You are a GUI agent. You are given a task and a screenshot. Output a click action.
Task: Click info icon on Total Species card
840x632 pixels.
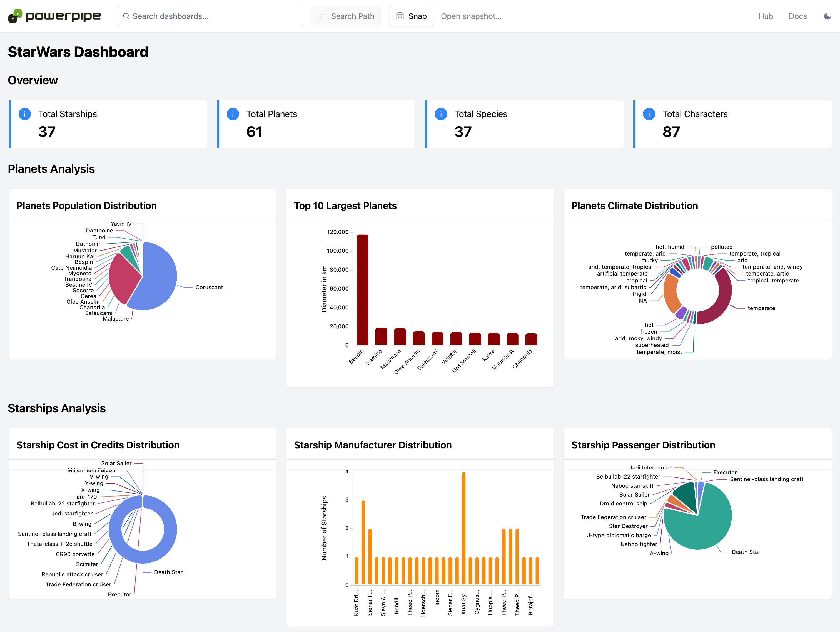pos(441,114)
